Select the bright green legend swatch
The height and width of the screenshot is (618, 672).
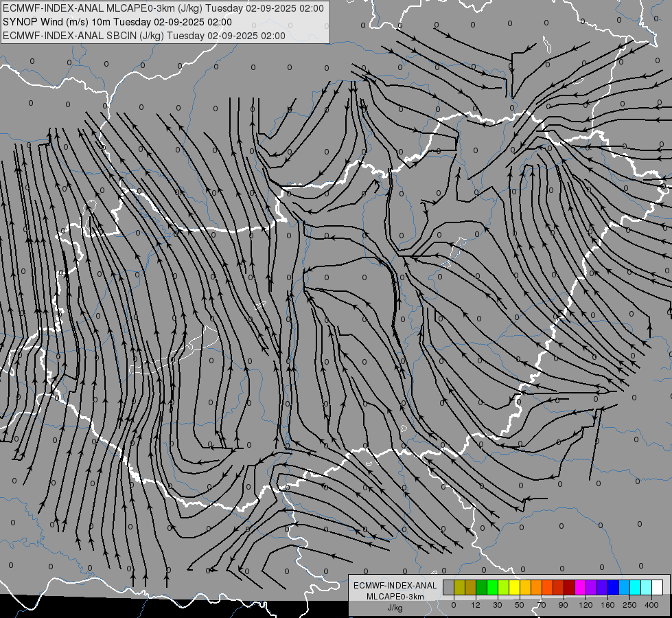492,587
